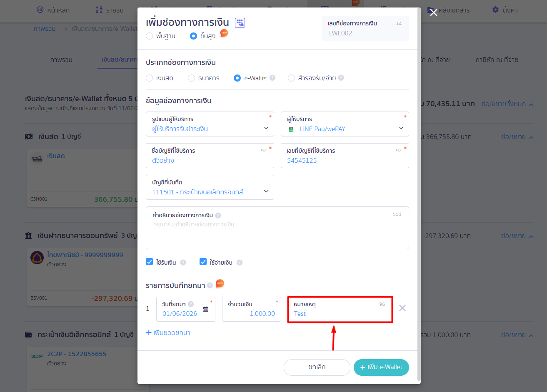Open the รูปแบบผู้ให้บริการ dropdown

(210, 124)
